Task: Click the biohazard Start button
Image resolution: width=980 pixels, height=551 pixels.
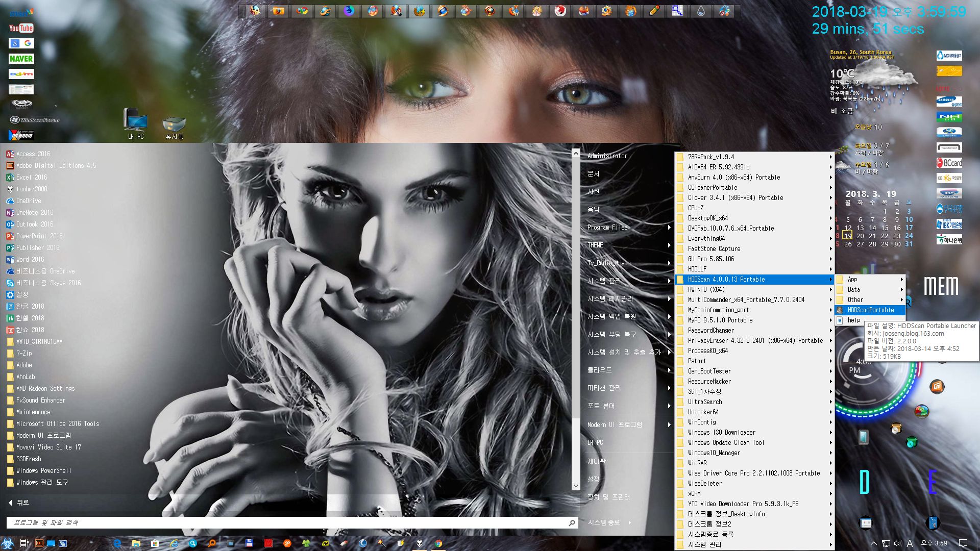Action: (7, 543)
